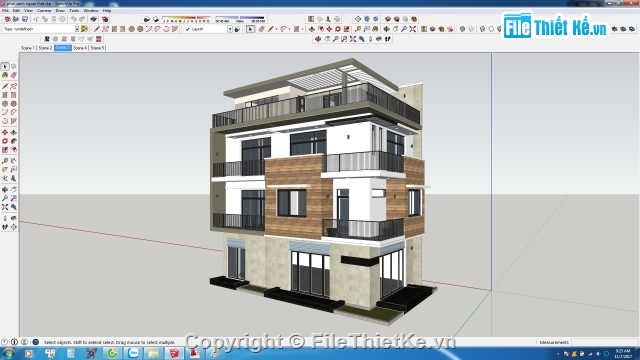The width and height of the screenshot is (640, 360).
Task: Click Zoom Extents in left toolbar
Action: coord(5,207)
